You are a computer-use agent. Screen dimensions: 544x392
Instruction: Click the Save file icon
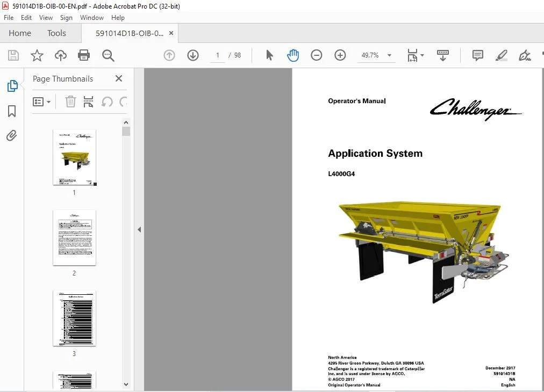coord(13,55)
